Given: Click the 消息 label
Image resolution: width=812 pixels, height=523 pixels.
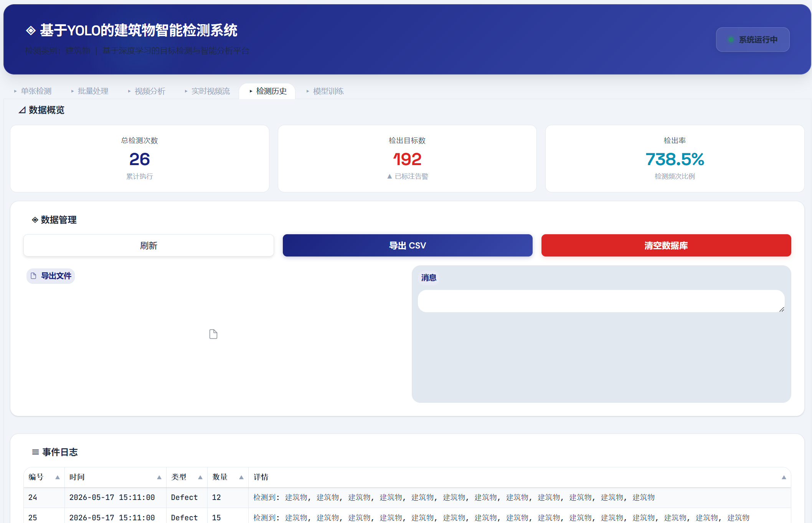Looking at the screenshot, I should point(429,278).
